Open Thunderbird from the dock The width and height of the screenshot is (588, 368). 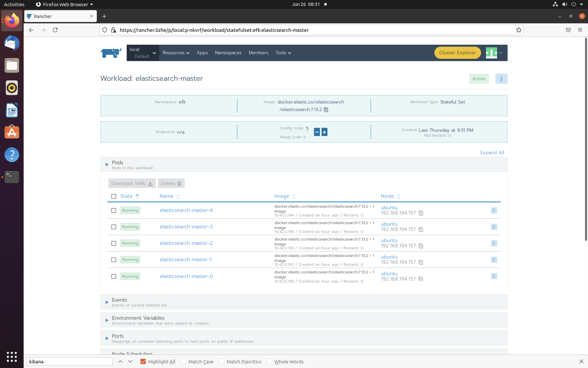[12, 43]
